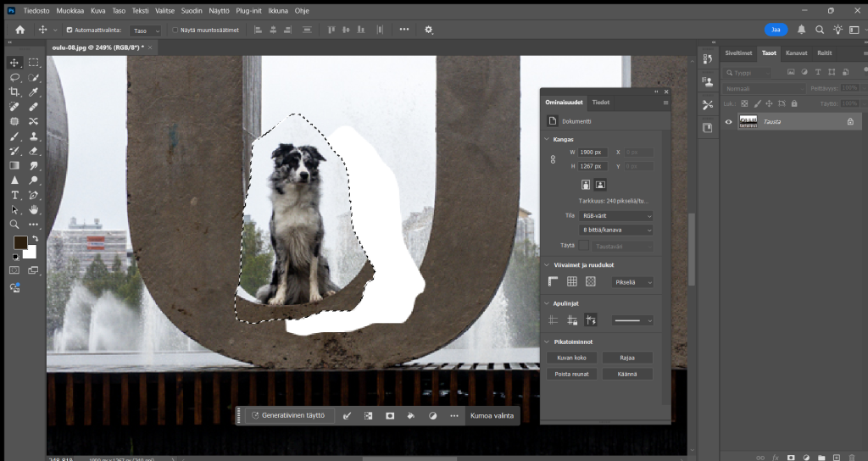868x461 pixels.
Task: Open the Suodin menu
Action: (x=192, y=11)
